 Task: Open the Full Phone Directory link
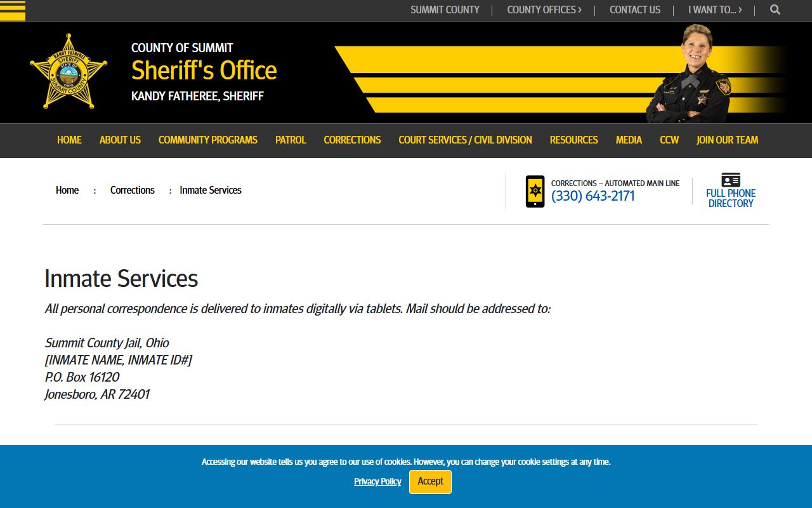click(x=731, y=198)
